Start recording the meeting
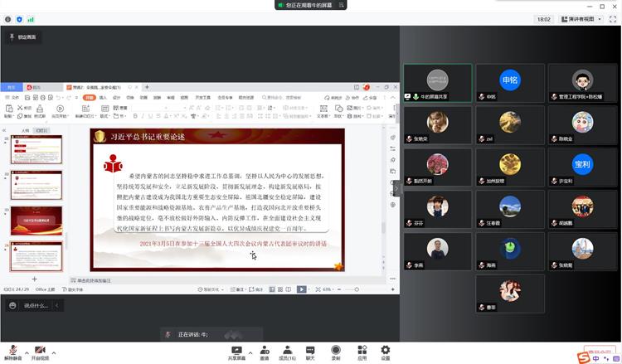Image resolution: width=622 pixels, height=364 pixels. (x=336, y=351)
